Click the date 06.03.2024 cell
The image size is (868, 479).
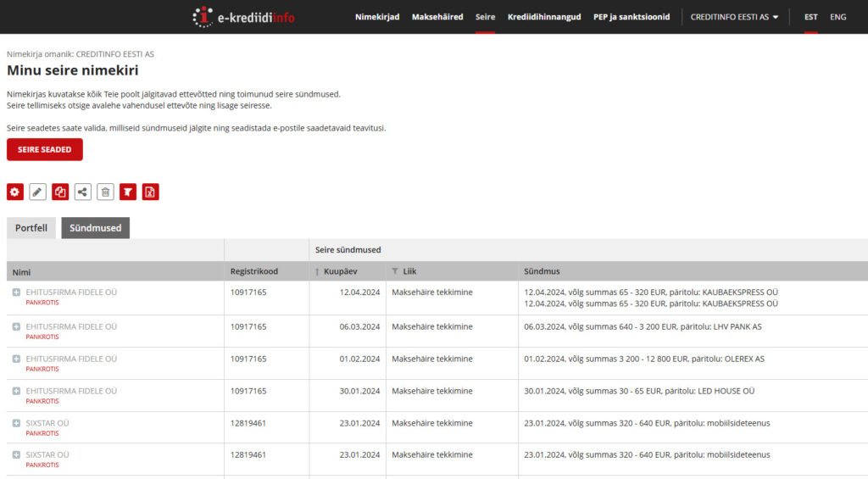[x=359, y=326]
